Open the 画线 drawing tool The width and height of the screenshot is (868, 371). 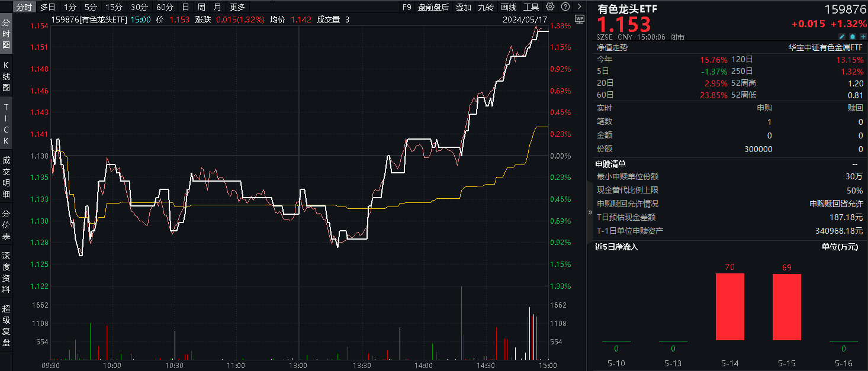(509, 7)
